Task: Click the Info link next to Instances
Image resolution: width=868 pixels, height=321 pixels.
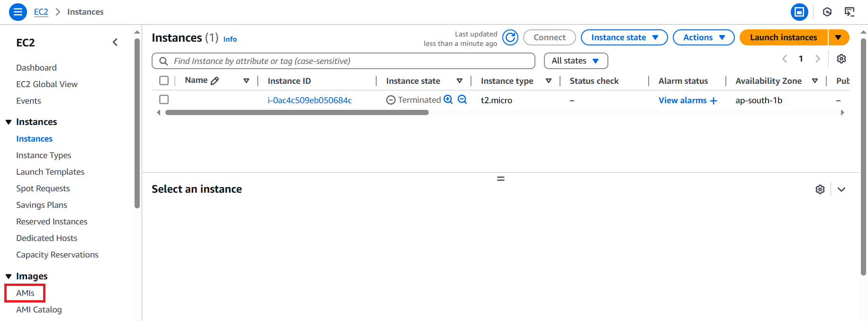Action: coord(230,39)
